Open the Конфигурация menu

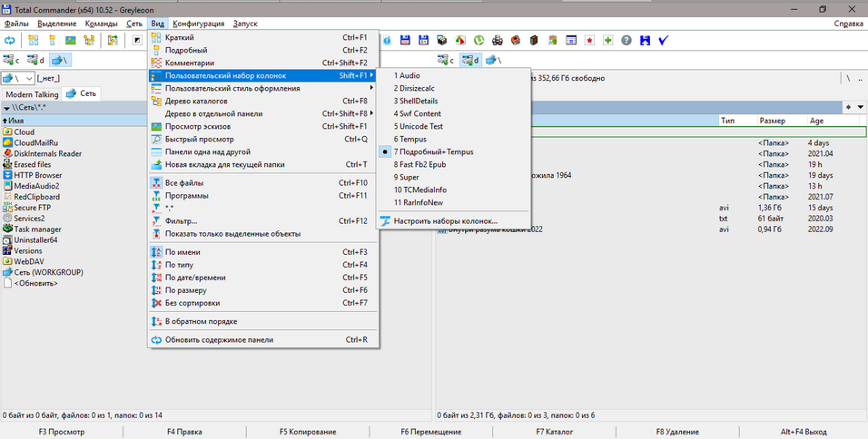[x=198, y=24]
